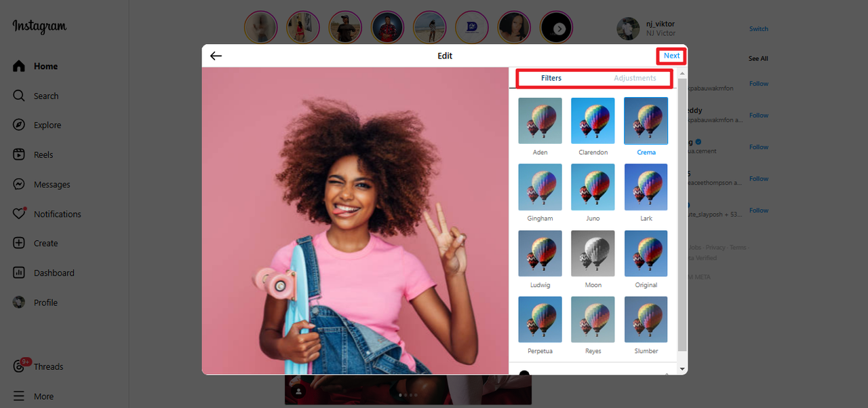The width and height of the screenshot is (868, 408).
Task: Open the Explore compass icon
Action: pyautogui.click(x=19, y=125)
